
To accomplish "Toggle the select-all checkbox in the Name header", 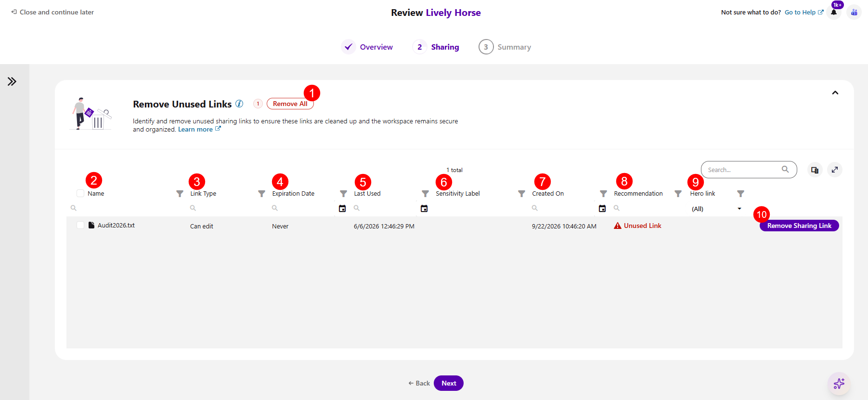I will coord(80,193).
